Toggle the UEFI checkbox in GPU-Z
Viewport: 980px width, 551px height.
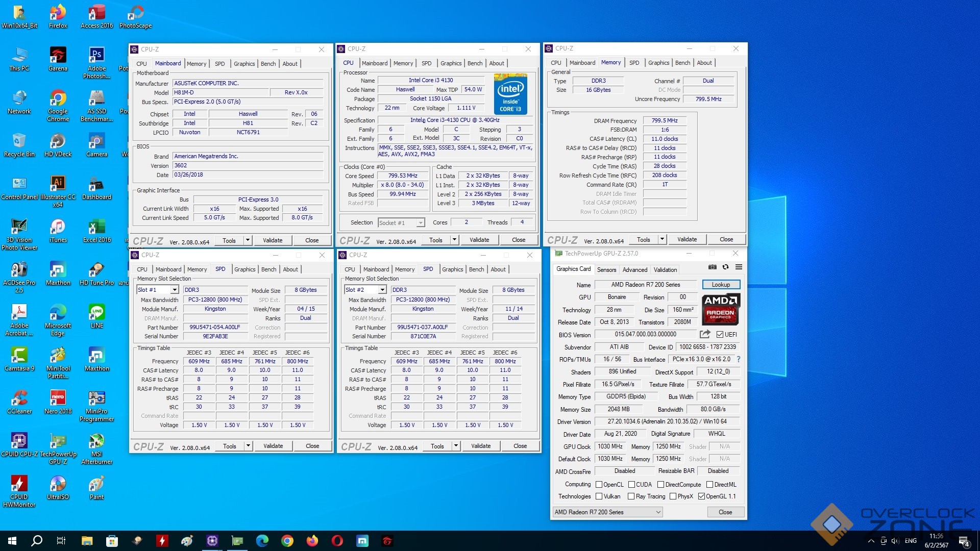[x=720, y=335]
